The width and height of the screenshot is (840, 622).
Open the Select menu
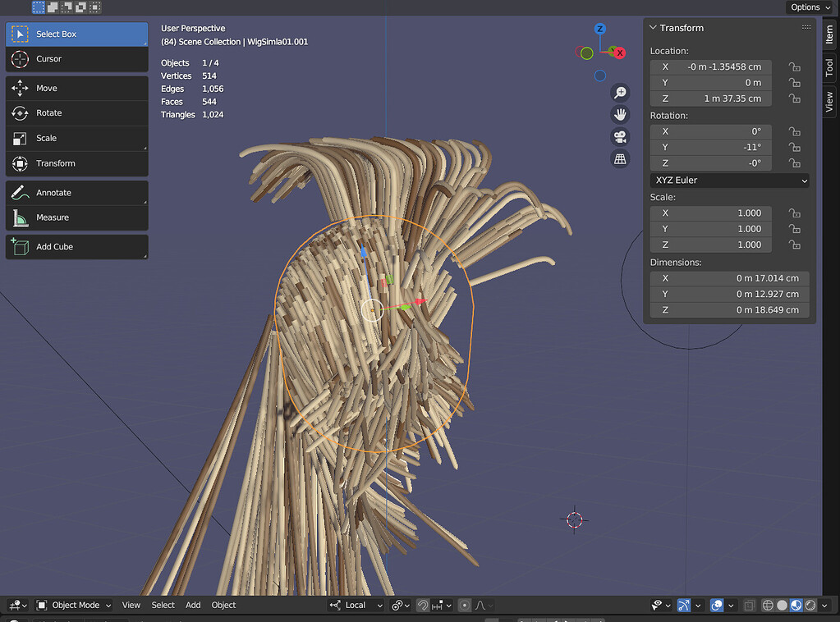[163, 605]
